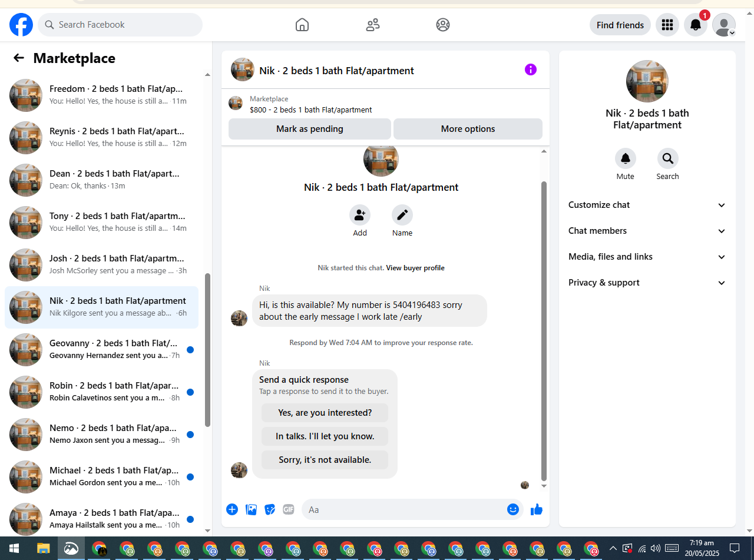Viewport: 754px width, 560px height.
Task: Open the Friends icon in top navigation
Action: point(373,25)
